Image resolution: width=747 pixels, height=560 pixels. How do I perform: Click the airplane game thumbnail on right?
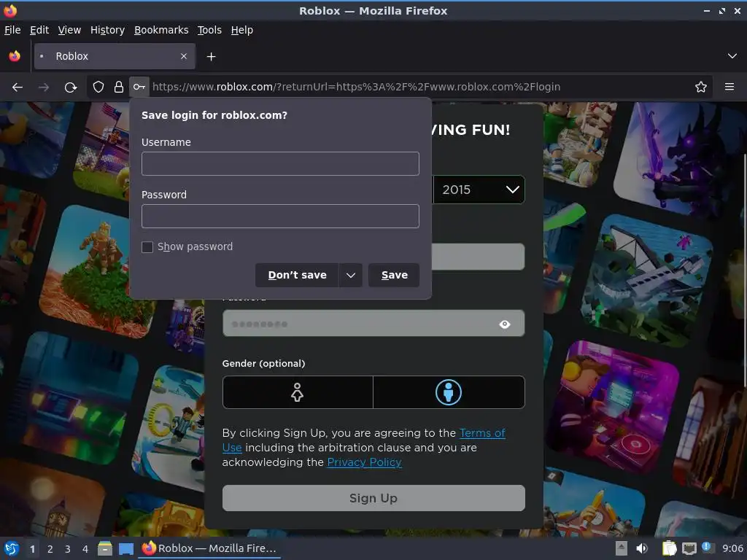646,280
